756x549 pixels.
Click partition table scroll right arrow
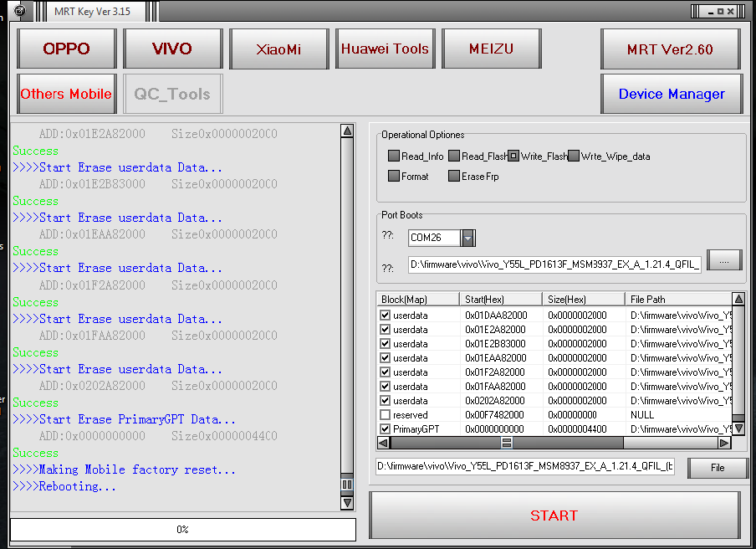tap(725, 443)
